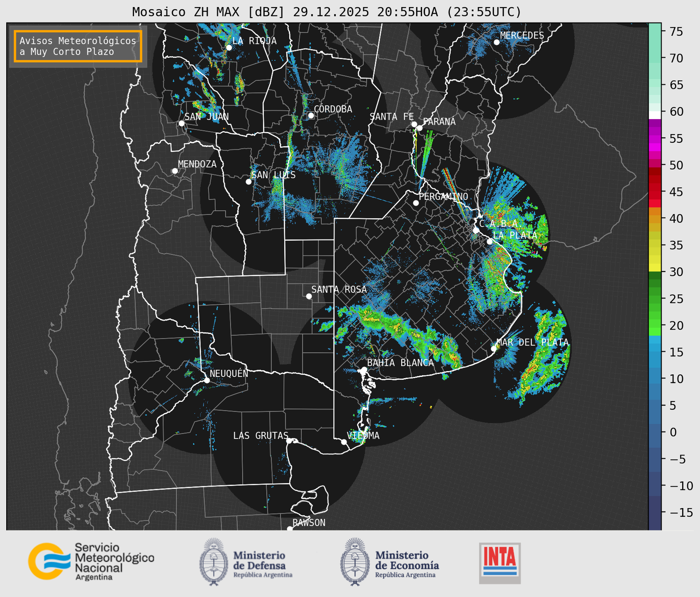Click the San Luis city label
This screenshot has height=597, width=700.
[x=273, y=175]
